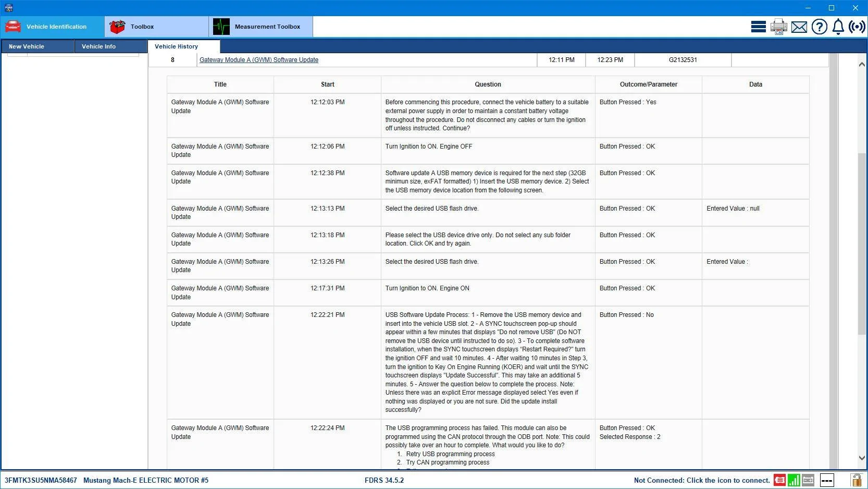The width and height of the screenshot is (868, 489).
Task: Click the 'Try CAN programming process' option text
Action: pos(448,462)
